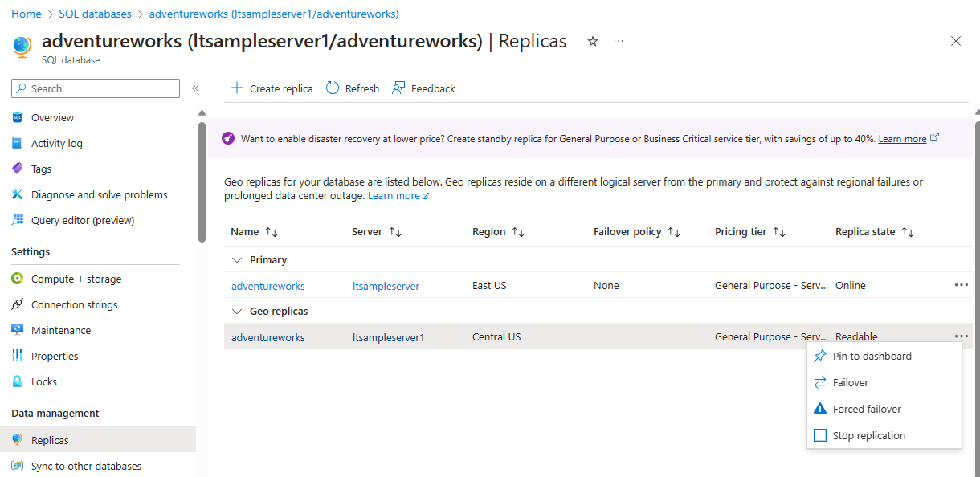Viewport: 980px width, 477px height.
Task: Click the Tags icon in sidebar
Action: tap(18, 169)
